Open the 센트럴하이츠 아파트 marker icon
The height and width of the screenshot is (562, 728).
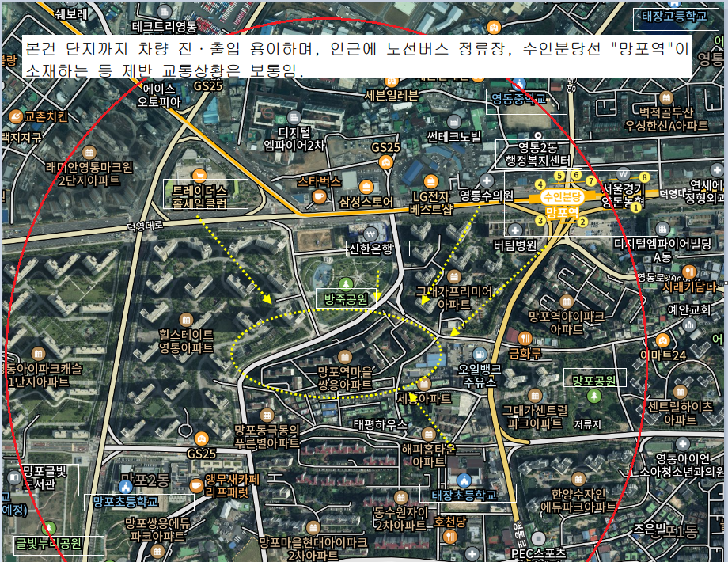[681, 392]
